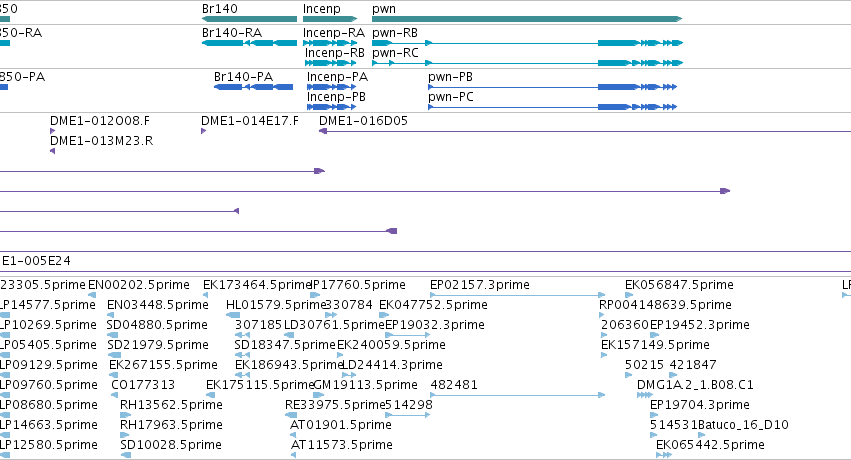The image size is (851, 460).
Task: Click the EK047752.5prime label
Action: pos(433,305)
